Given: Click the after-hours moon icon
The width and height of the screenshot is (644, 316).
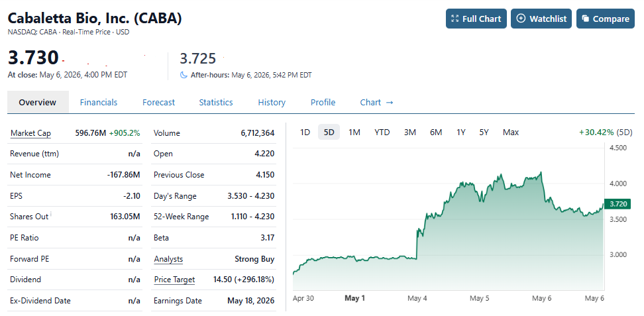Looking at the screenshot, I should 184,76.
